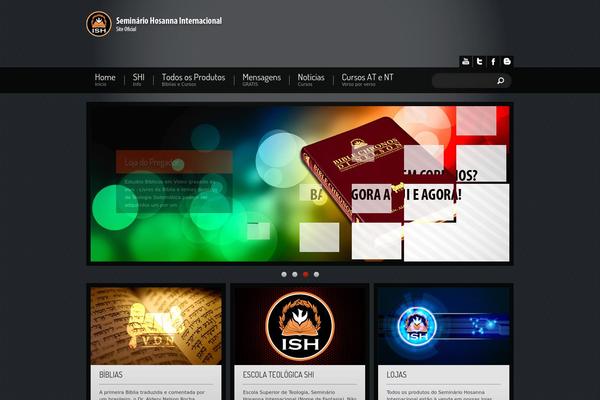Select the active red slider dot
600x400 pixels.
click(305, 274)
